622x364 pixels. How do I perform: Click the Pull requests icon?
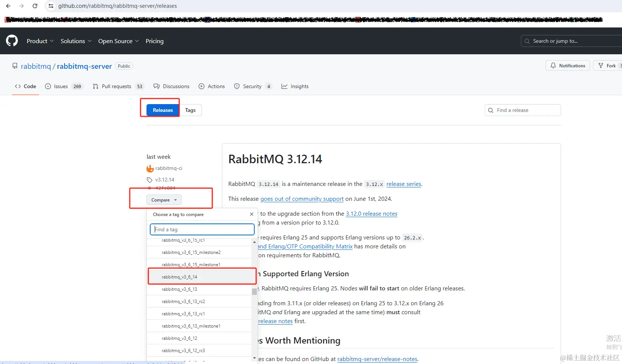tap(96, 86)
